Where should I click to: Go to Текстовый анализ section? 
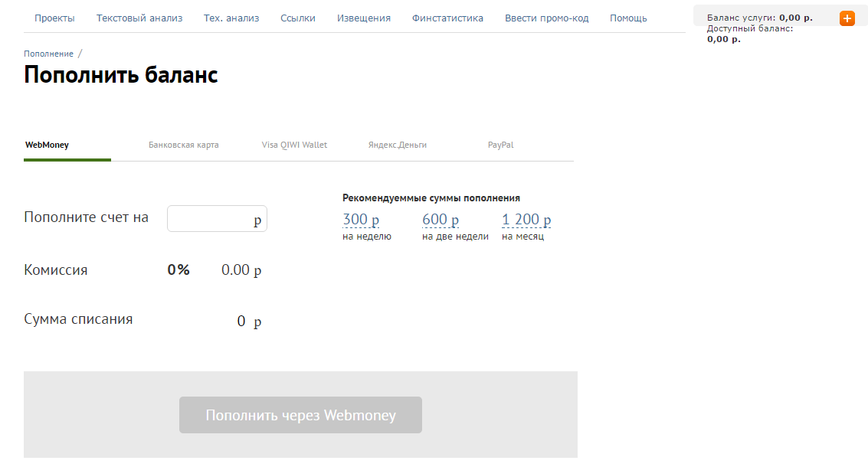[139, 18]
